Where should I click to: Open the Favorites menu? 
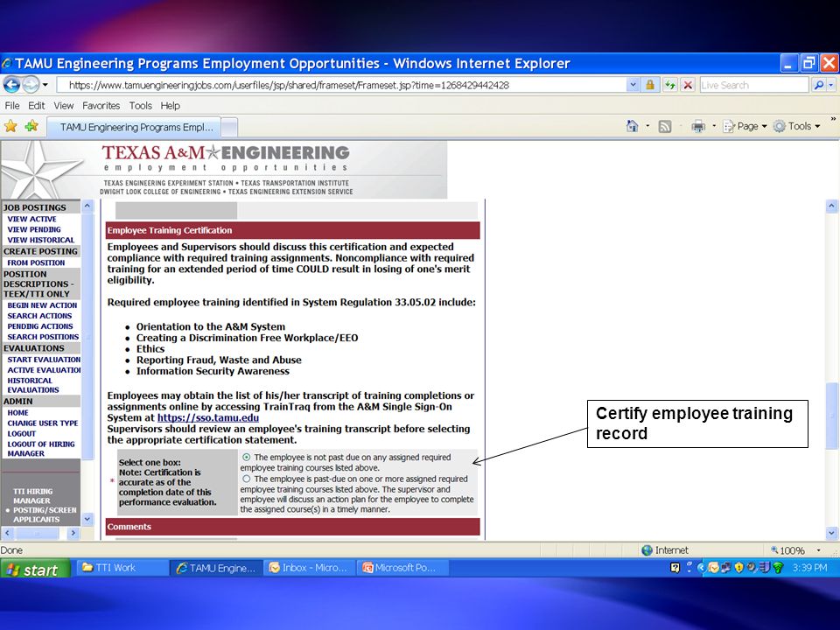(101, 106)
